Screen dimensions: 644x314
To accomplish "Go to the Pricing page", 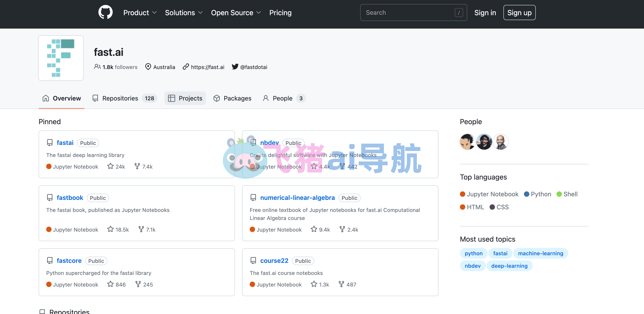I will [x=280, y=13].
